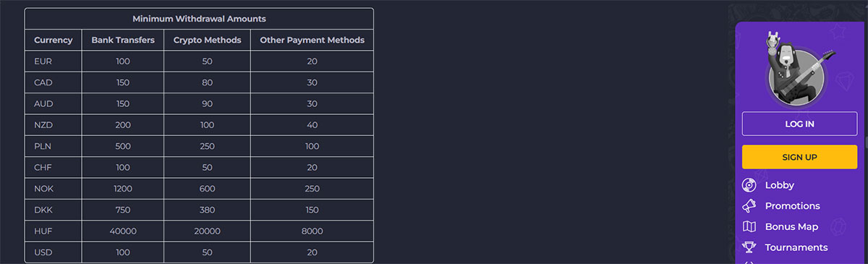The image size is (868, 264).
Task: Click the EUR currency row label
Action: pos(42,61)
